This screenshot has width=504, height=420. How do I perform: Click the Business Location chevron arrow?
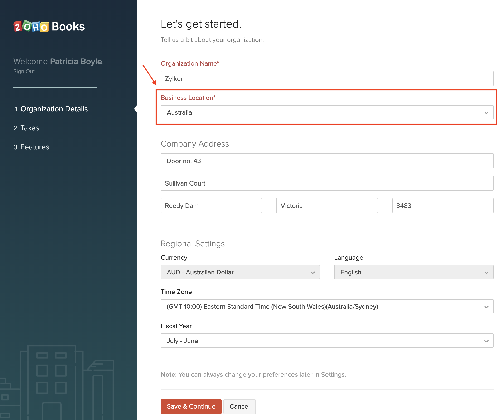[x=486, y=113]
